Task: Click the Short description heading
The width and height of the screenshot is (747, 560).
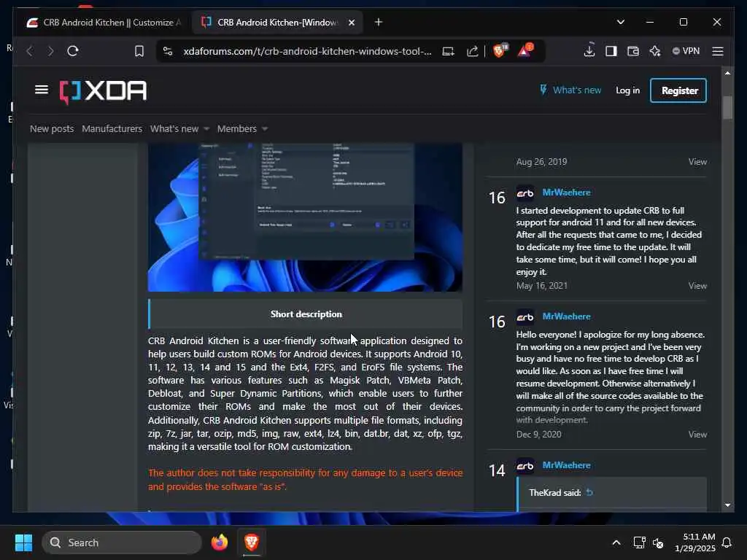Action: [306, 314]
